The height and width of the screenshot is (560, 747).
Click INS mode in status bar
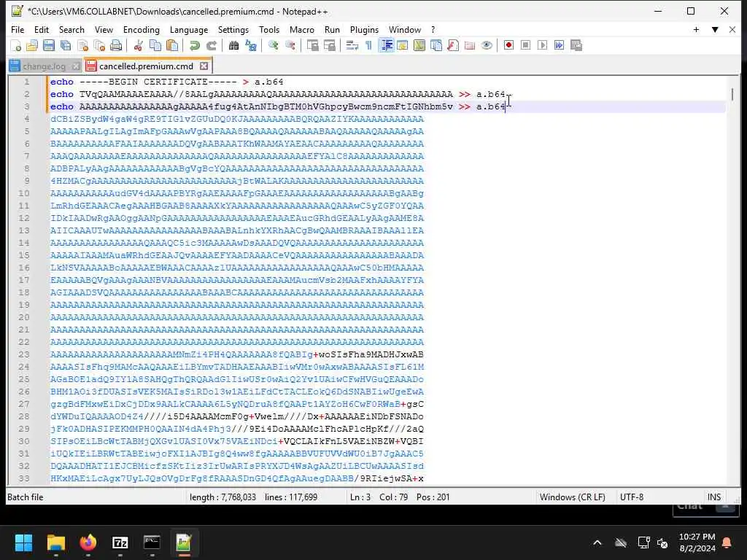pos(713,497)
